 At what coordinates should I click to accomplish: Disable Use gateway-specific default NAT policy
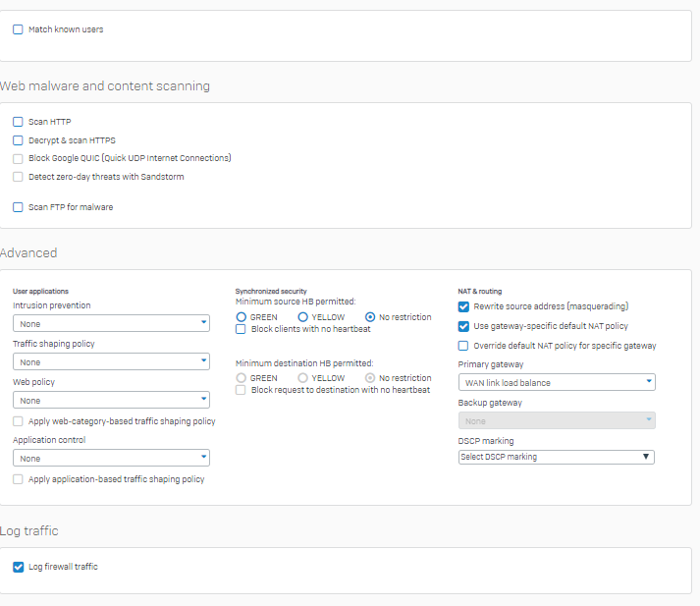pos(463,326)
